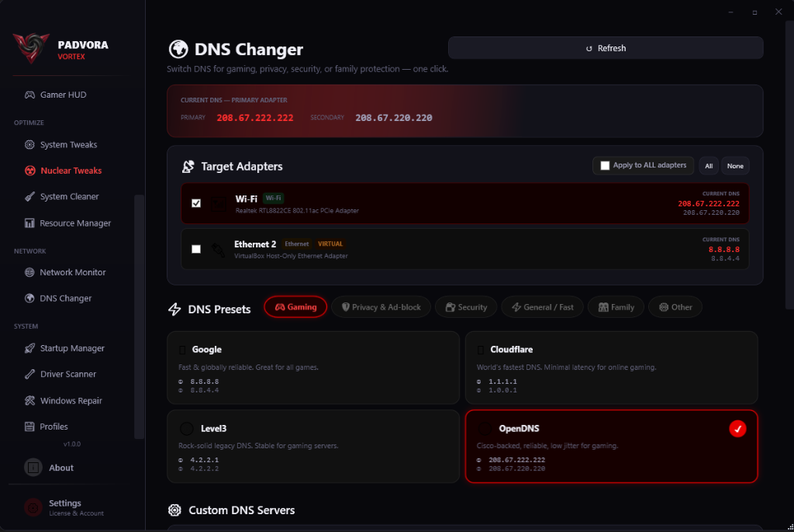Image resolution: width=794 pixels, height=532 pixels.
Task: Go to Nuclear Tweaks page
Action: click(x=71, y=171)
